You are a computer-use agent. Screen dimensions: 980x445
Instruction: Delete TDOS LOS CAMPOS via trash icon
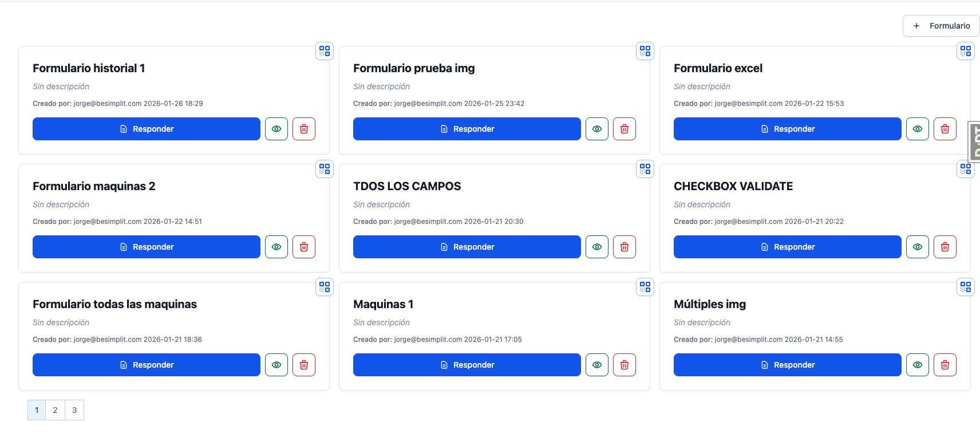click(625, 246)
